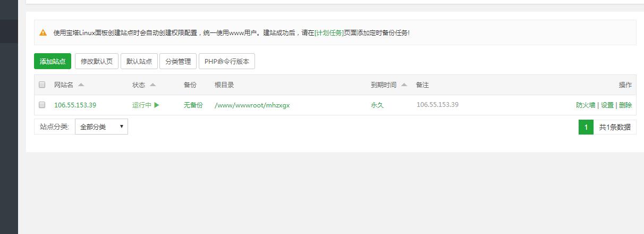
Task: Click the sort arrow beside 到期时间
Action: 404,85
